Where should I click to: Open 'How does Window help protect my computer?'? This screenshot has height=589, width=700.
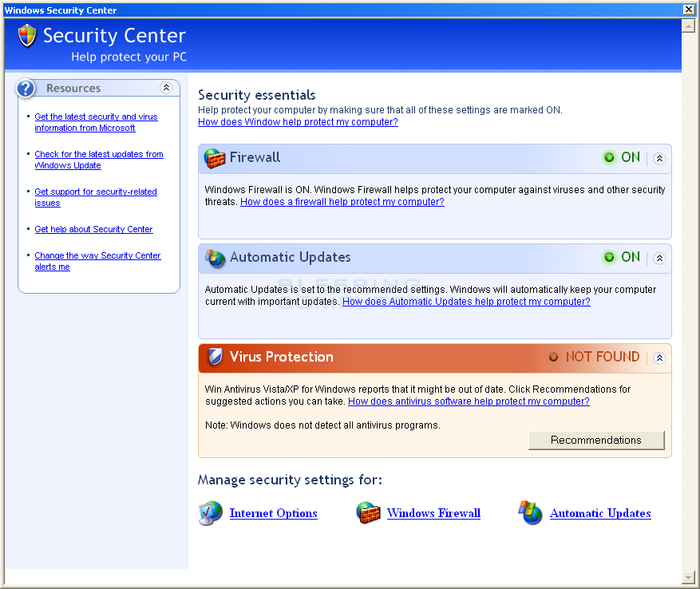point(298,122)
